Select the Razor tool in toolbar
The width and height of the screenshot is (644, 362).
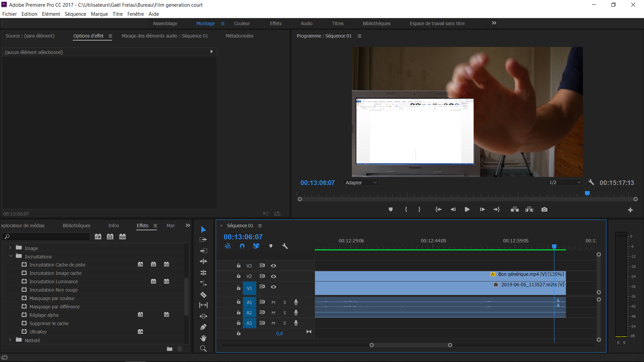(203, 295)
